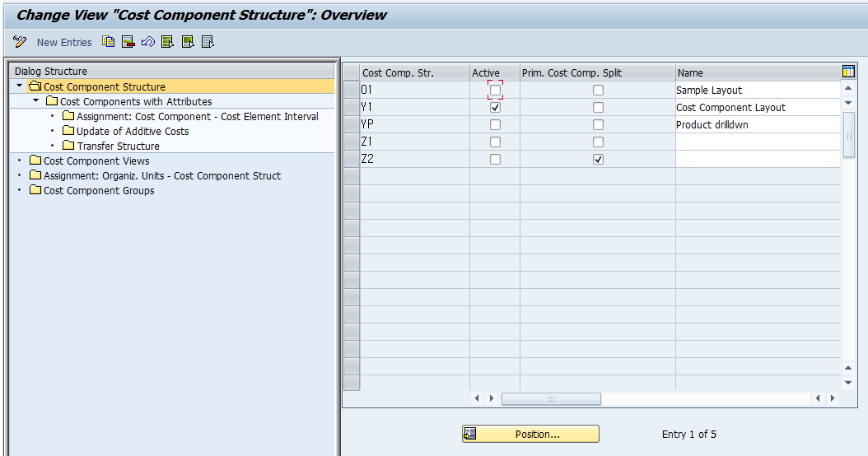Select row selector for structure Z2
The height and width of the screenshot is (456, 868).
[x=352, y=159]
